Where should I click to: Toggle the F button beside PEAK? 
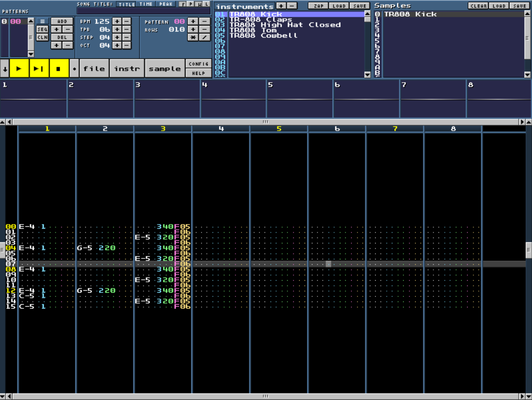click(x=182, y=4)
